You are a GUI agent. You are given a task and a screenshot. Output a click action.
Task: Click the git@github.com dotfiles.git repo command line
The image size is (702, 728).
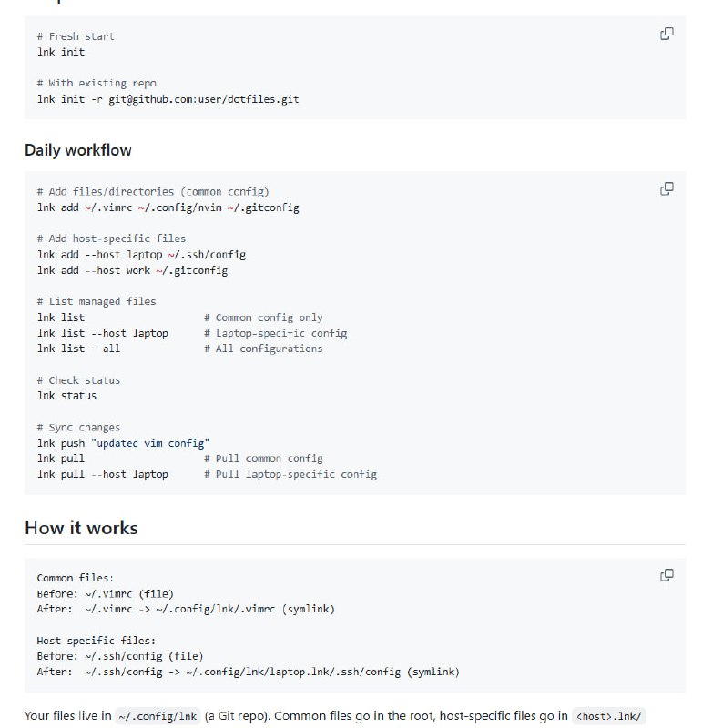pyautogui.click(x=168, y=98)
